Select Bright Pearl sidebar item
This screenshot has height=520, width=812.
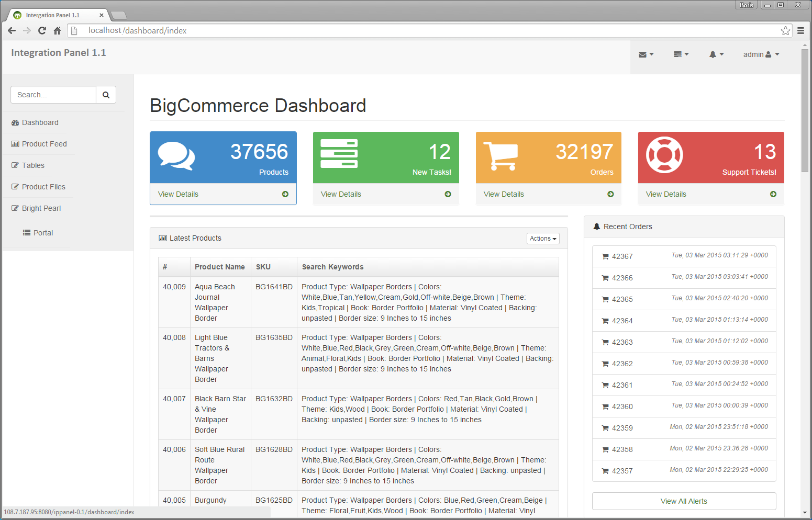click(x=41, y=208)
